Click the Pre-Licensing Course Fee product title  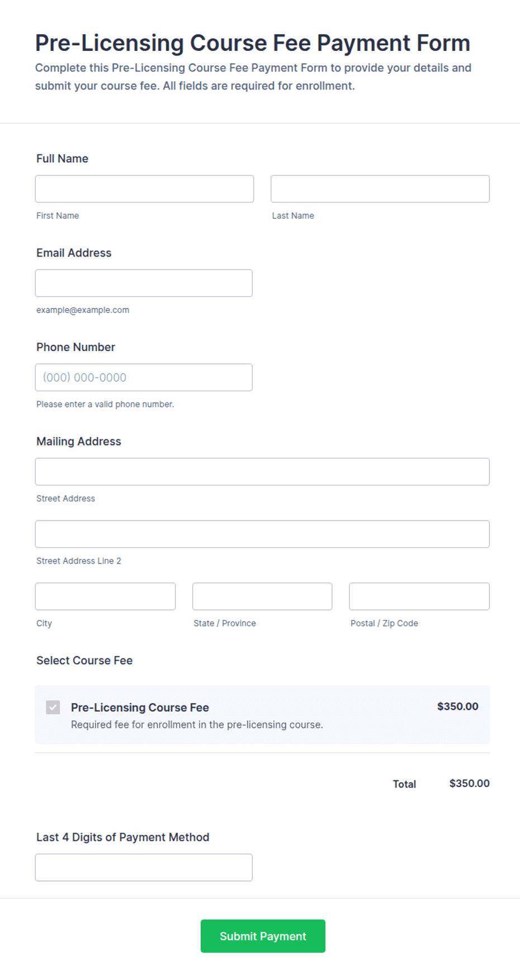point(140,707)
